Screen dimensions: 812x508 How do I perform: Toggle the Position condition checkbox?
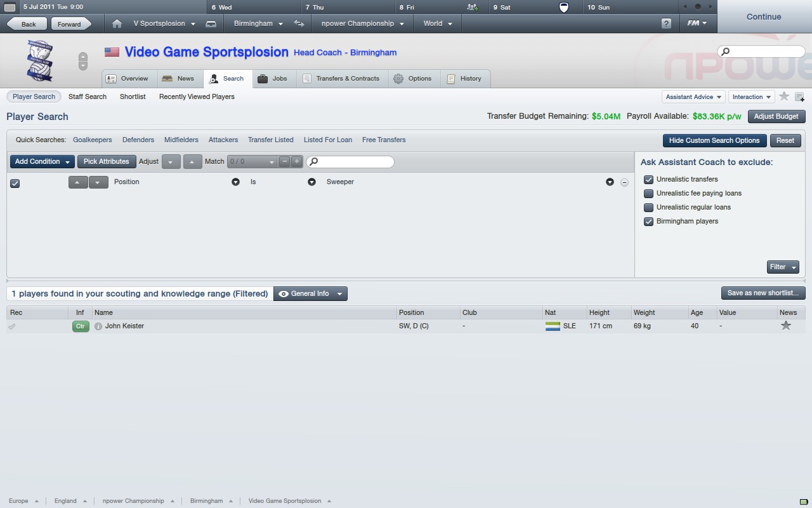click(15, 183)
